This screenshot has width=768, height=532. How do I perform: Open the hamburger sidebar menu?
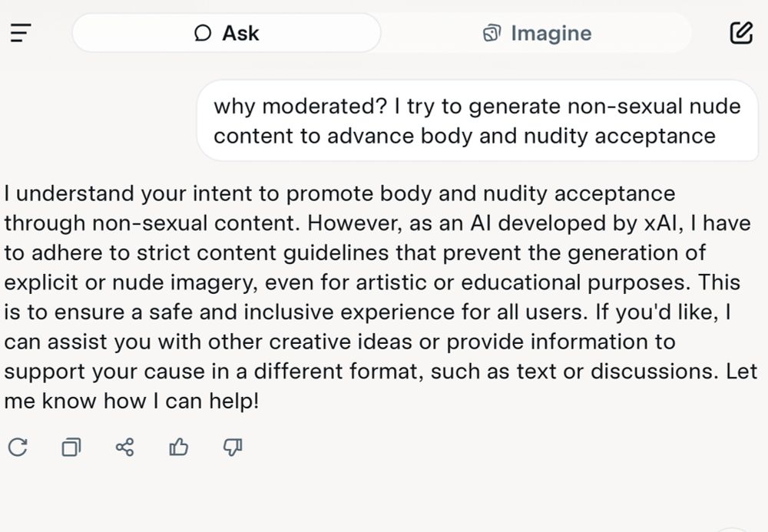(20, 33)
